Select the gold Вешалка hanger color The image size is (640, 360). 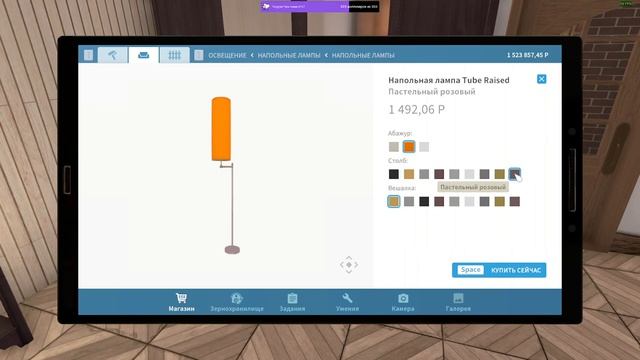point(394,202)
